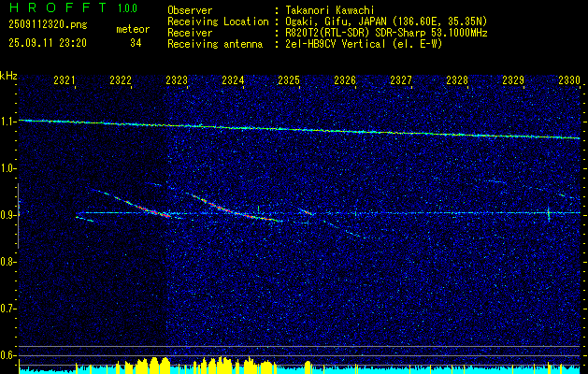Click the grey vertical range bar beside 0.9 kHz

pyautogui.click(x=18, y=216)
